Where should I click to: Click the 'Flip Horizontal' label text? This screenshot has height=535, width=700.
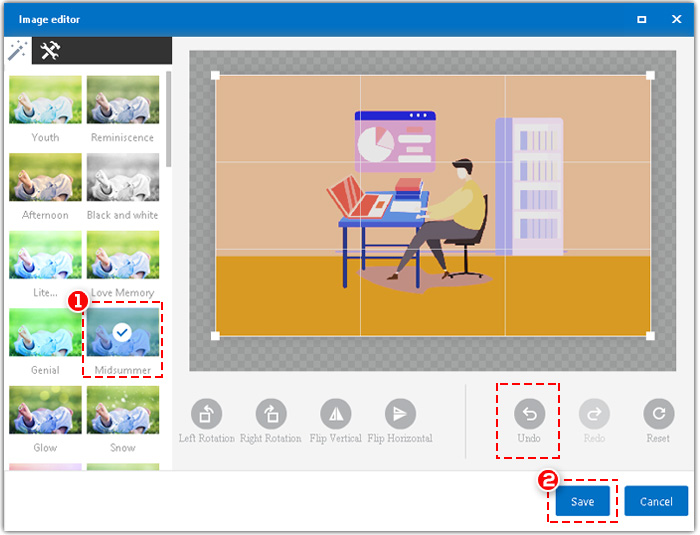click(x=400, y=439)
